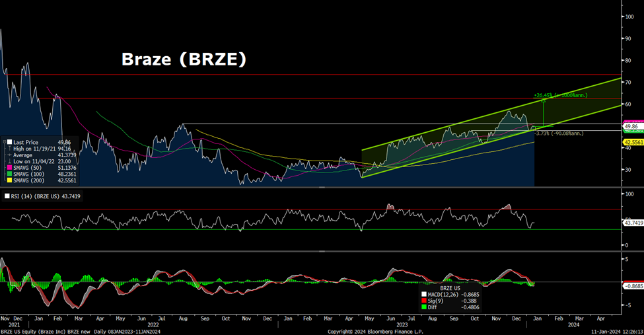The width and height of the screenshot is (644, 335).
Task: Click the green SMAVG (100) swatch
Action: point(9,174)
